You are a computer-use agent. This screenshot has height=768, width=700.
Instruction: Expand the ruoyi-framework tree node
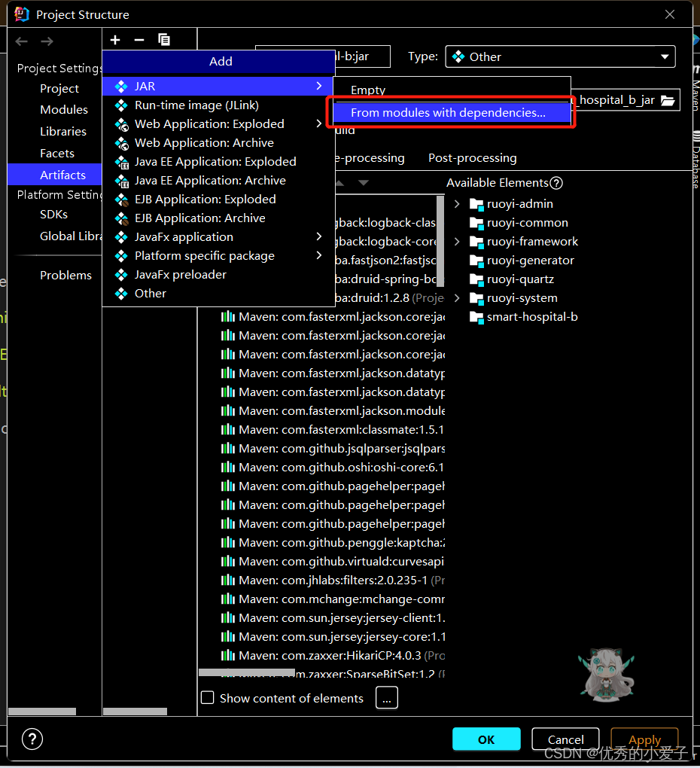[x=457, y=242]
